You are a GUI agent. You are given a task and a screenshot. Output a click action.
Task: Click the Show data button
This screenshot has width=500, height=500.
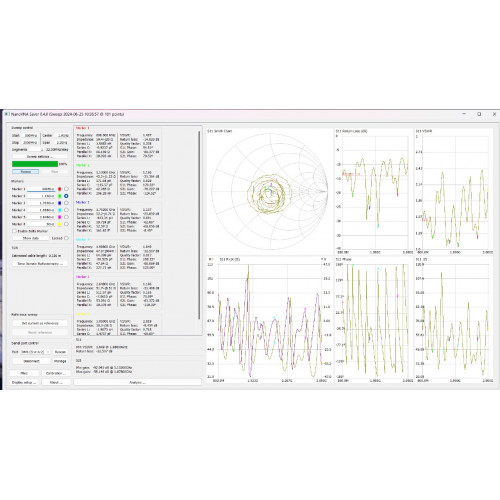(x=31, y=238)
